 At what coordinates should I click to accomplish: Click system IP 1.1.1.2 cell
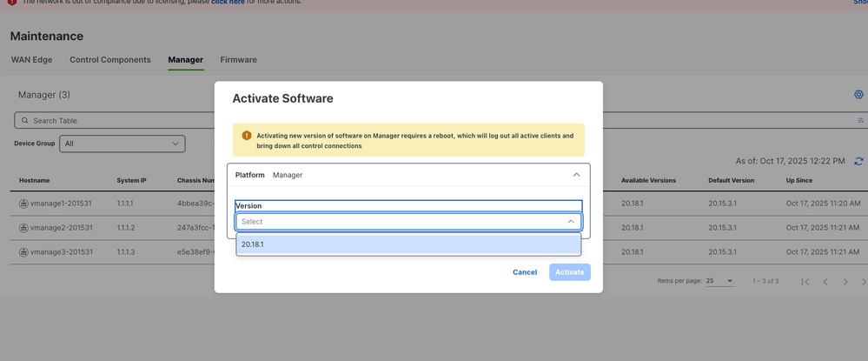coord(126,228)
